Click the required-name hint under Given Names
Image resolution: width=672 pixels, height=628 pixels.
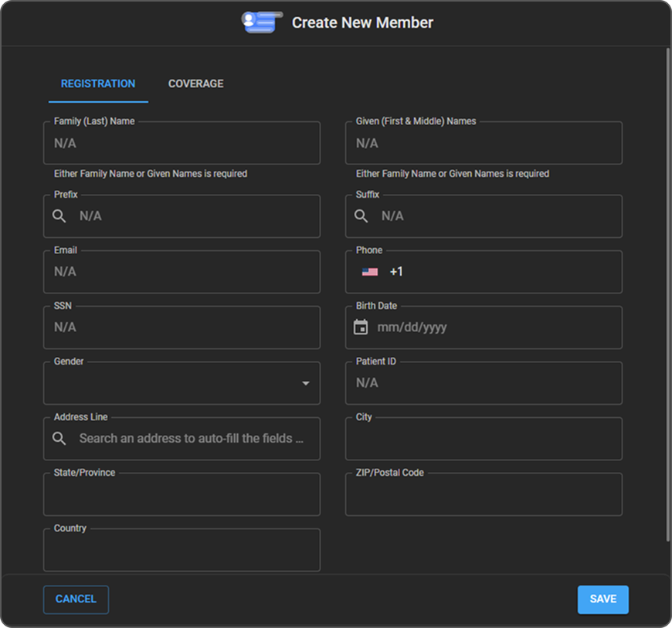coord(453,174)
